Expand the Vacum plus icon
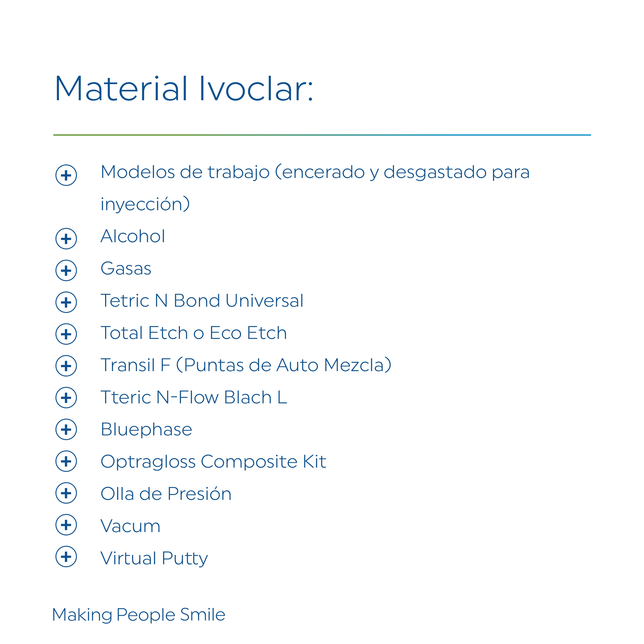The image size is (644, 644). tap(66, 525)
